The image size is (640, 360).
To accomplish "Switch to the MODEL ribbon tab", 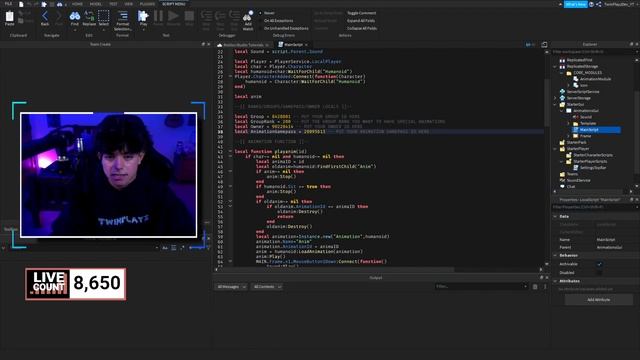I will click(x=95, y=4).
